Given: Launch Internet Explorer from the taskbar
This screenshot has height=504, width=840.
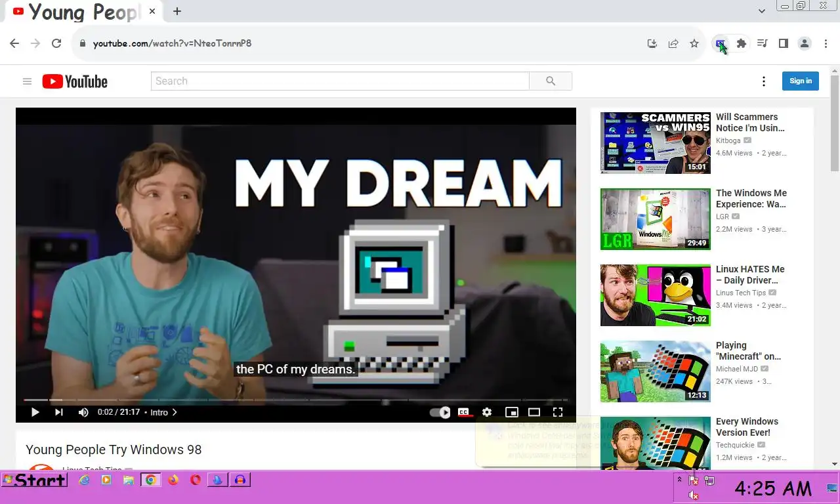Looking at the screenshot, I should (84, 480).
